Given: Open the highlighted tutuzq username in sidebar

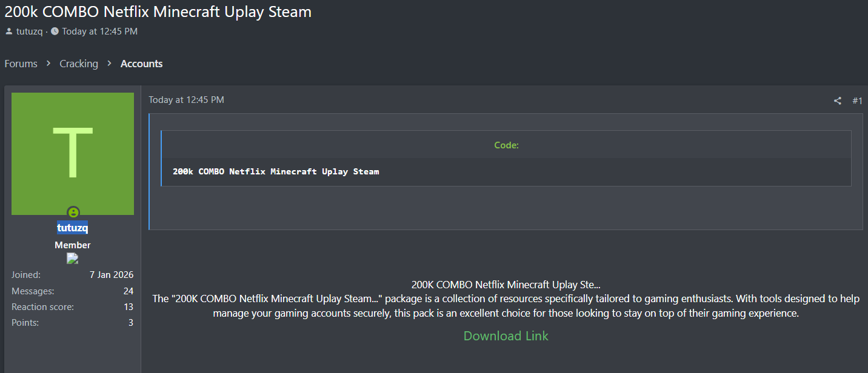Looking at the screenshot, I should pos(73,228).
